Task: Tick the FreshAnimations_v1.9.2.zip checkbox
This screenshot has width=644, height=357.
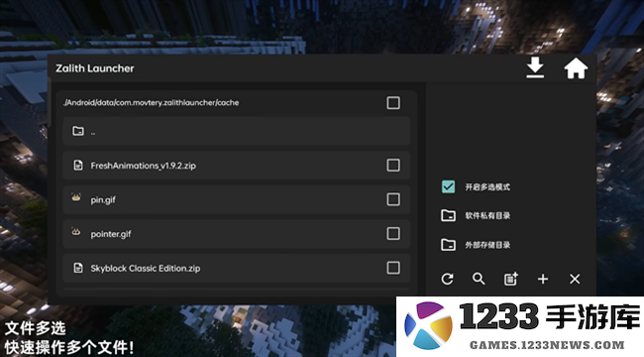Action: pyautogui.click(x=393, y=166)
